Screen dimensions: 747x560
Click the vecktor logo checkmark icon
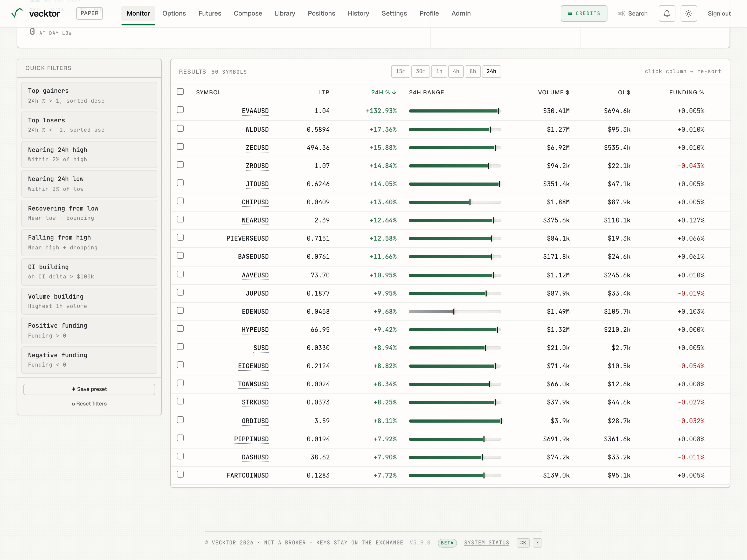[x=17, y=13]
